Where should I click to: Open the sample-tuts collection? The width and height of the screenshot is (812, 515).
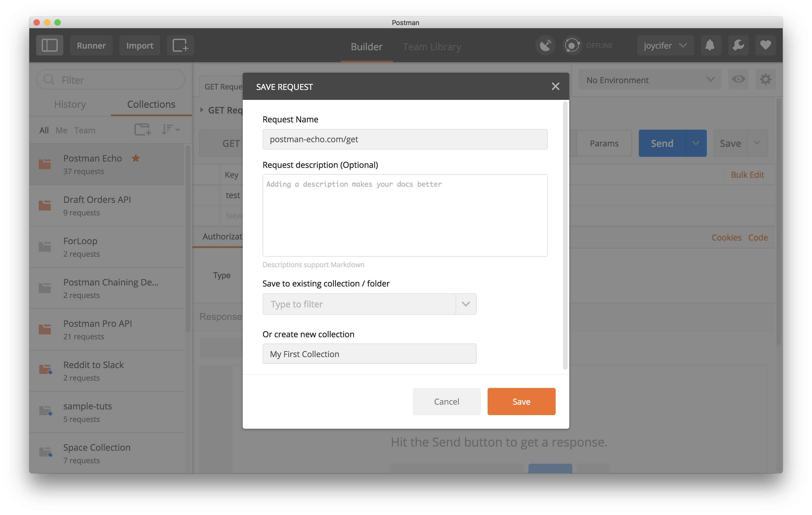tap(107, 412)
